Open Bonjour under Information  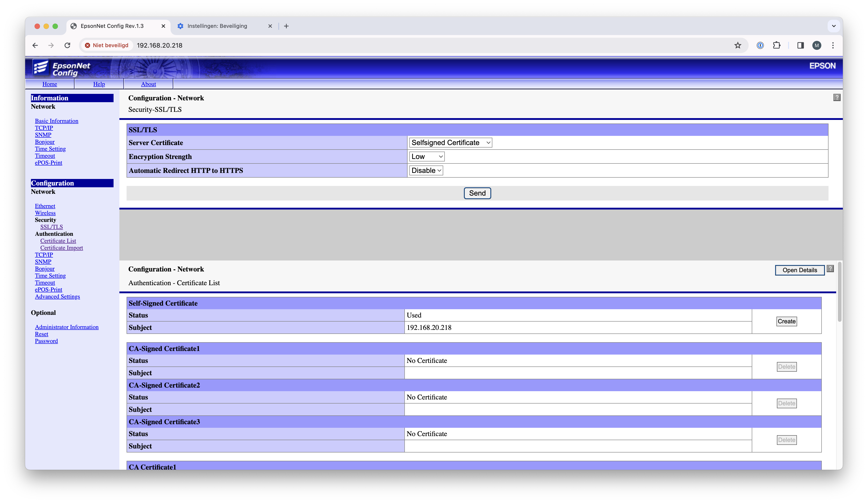coord(44,142)
